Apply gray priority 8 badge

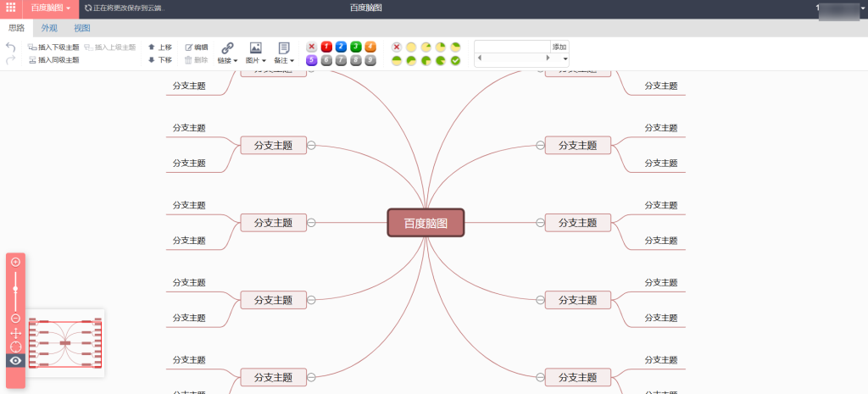(x=356, y=60)
